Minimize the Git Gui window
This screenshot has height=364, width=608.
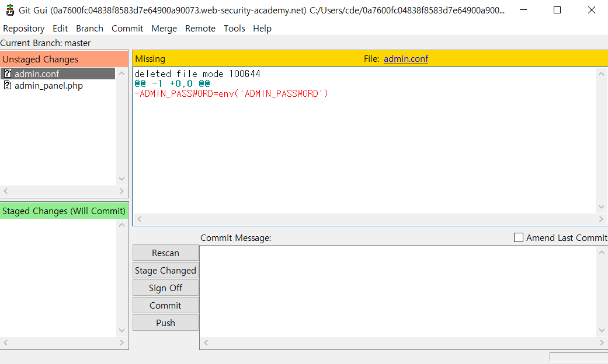[523, 10]
